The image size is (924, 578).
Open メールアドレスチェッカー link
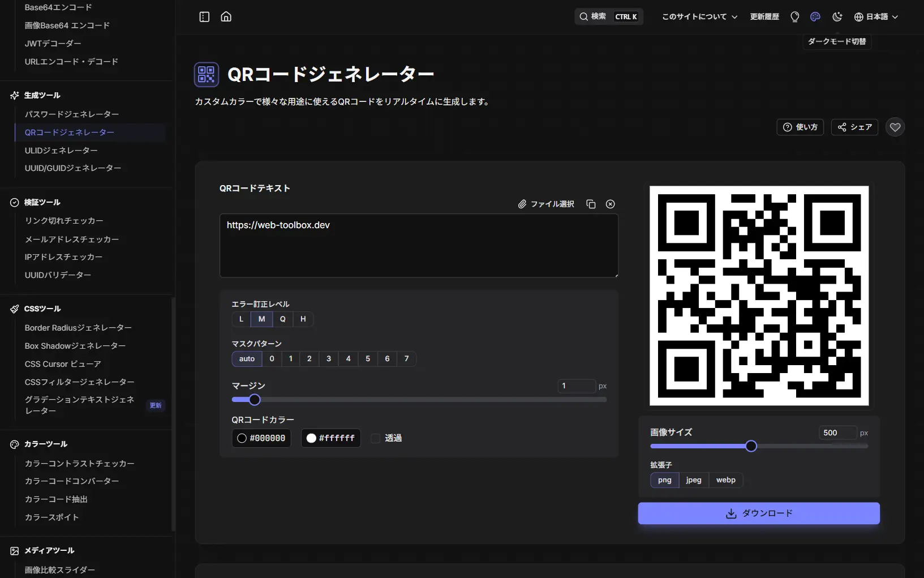coord(72,239)
